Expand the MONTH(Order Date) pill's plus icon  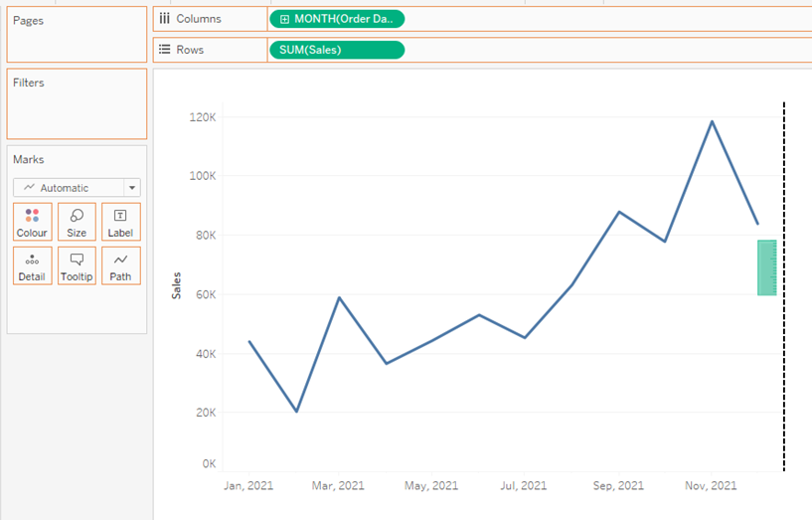(x=285, y=19)
